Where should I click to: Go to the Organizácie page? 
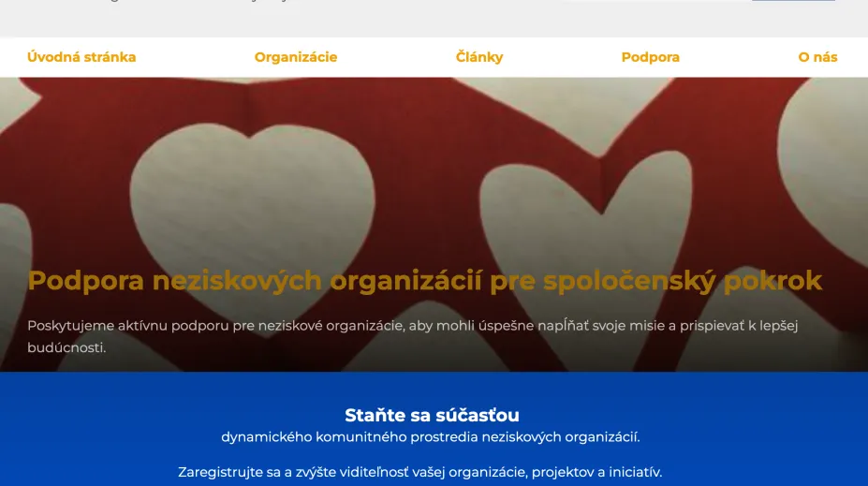[296, 57]
